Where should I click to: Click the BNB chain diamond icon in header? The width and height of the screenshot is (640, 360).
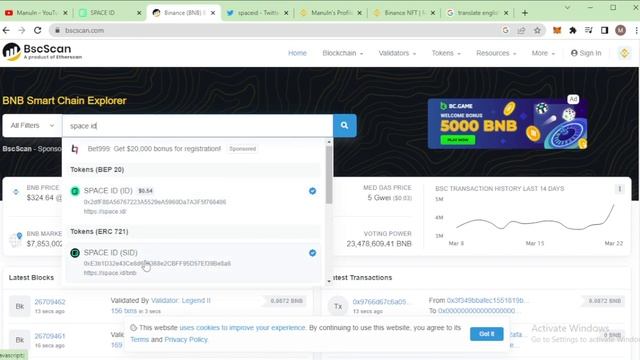(x=624, y=53)
